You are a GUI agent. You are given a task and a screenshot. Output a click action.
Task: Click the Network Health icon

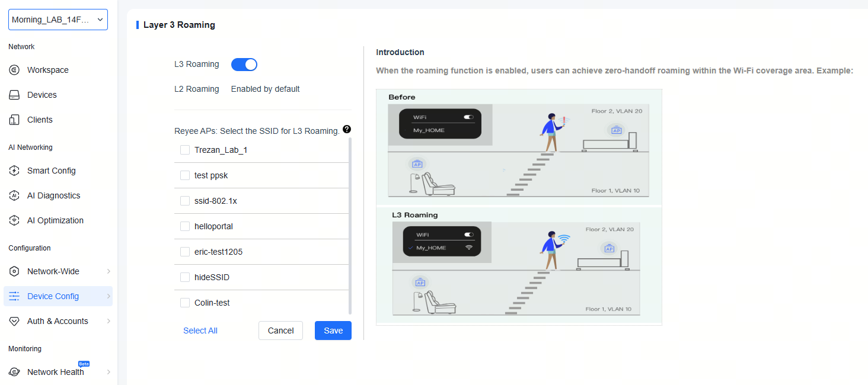point(15,372)
